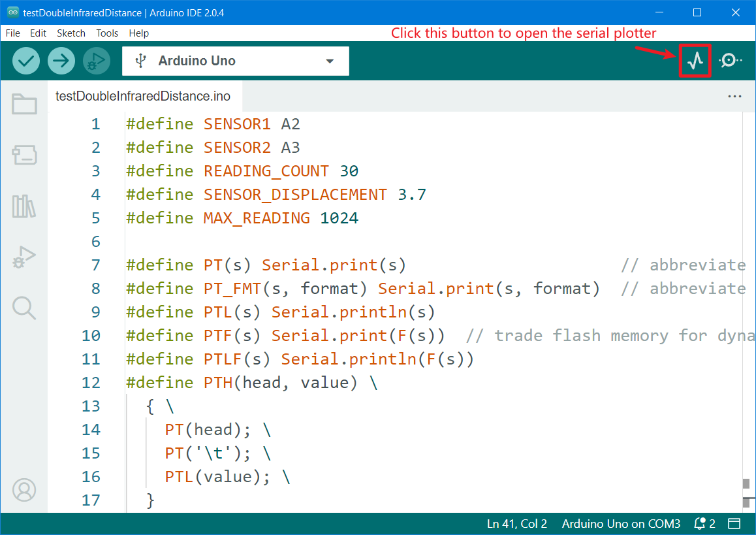Click the Arduino IDE title bar logo
This screenshot has height=535, width=756.
(13, 12)
